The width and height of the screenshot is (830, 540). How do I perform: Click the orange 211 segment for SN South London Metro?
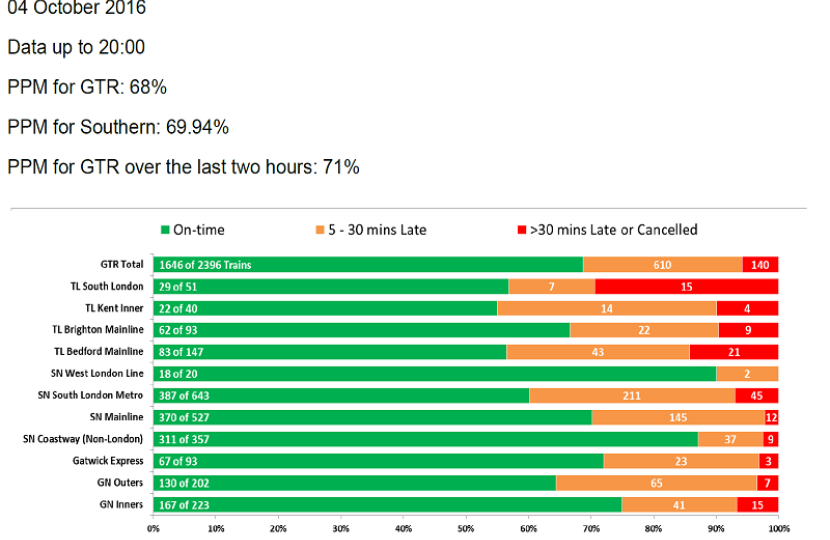[632, 395]
